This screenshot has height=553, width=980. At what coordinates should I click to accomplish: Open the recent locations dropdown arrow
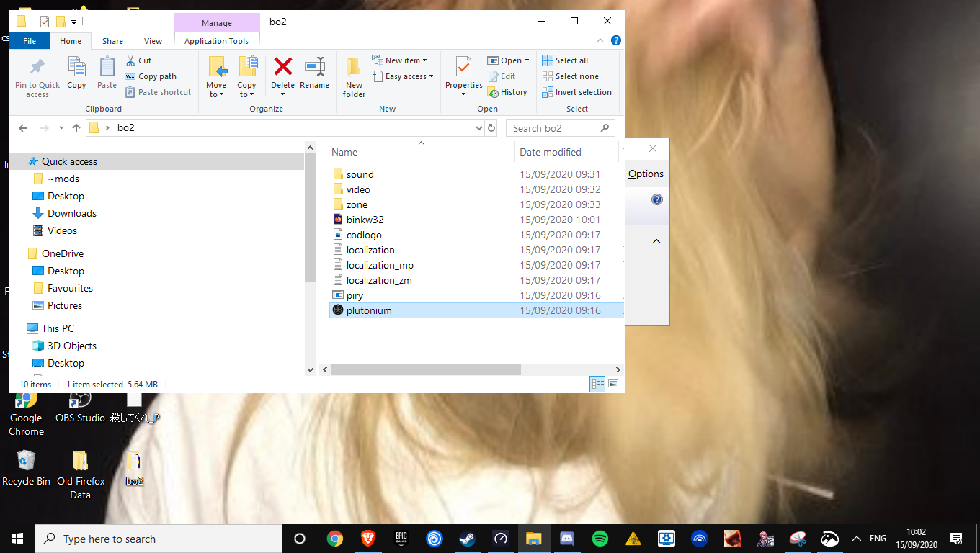click(x=61, y=128)
